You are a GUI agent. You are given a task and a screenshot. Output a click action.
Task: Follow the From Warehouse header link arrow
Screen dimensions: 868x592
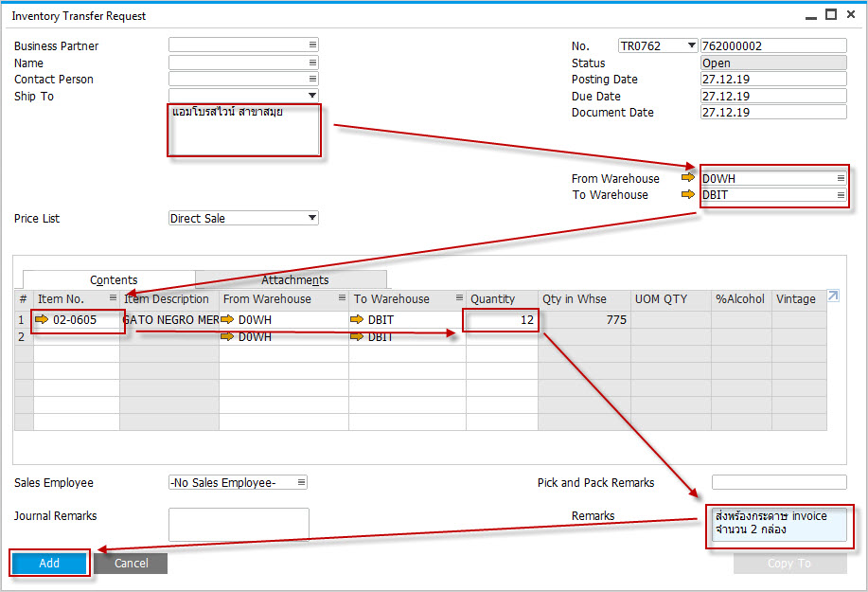click(x=687, y=177)
